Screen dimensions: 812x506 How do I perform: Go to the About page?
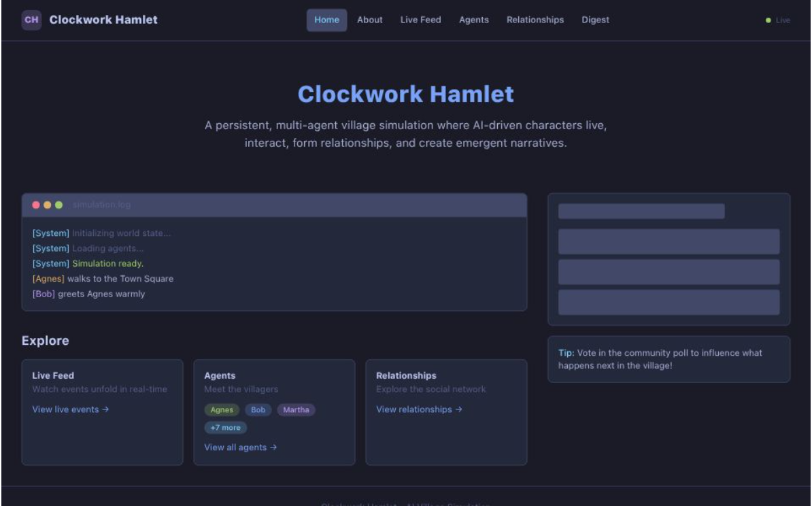click(370, 20)
